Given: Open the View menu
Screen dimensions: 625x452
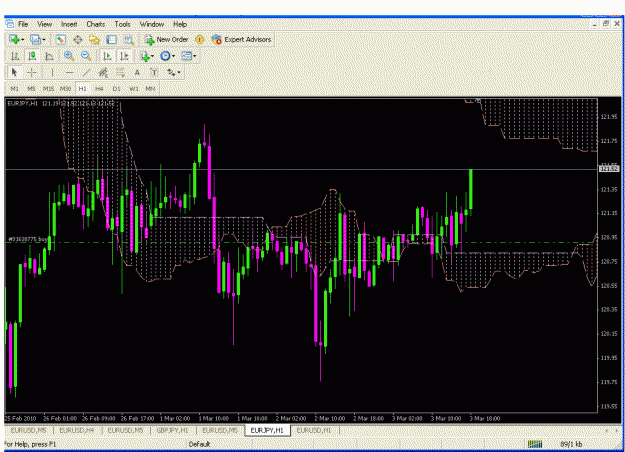Looking at the screenshot, I should click(x=45, y=24).
